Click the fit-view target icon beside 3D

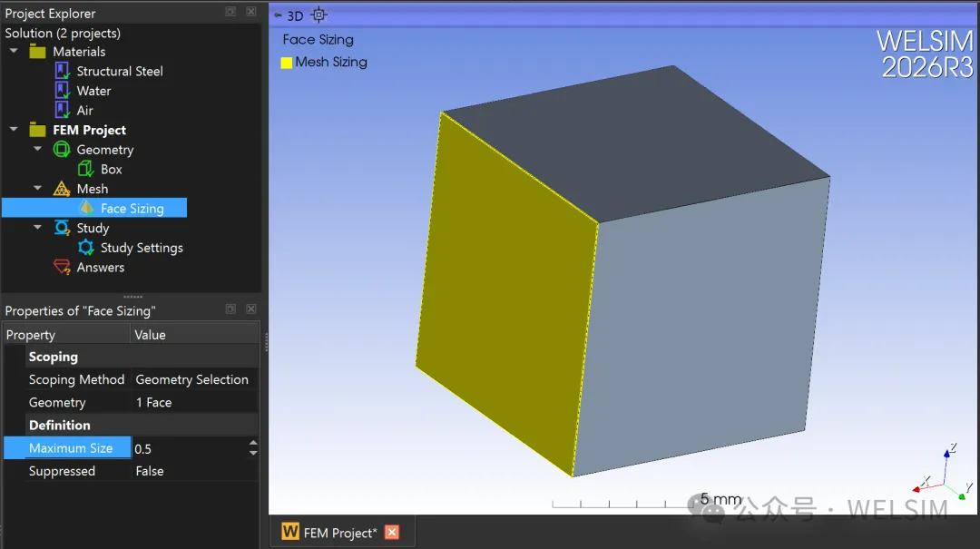pyautogui.click(x=318, y=15)
